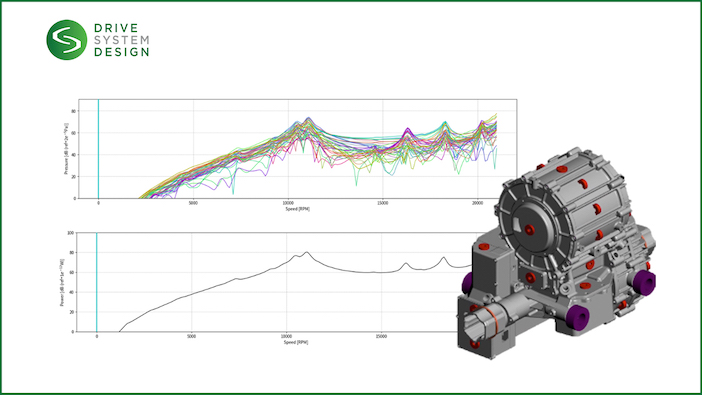This screenshot has height=395, width=702.
Task: Click the power curve peak near 18000 RPM
Action: pyautogui.click(x=444, y=258)
